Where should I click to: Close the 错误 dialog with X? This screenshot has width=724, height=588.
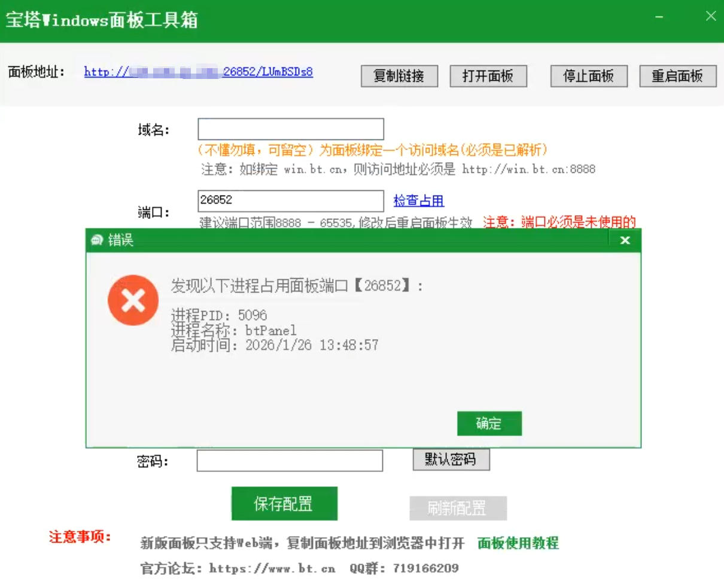(625, 240)
